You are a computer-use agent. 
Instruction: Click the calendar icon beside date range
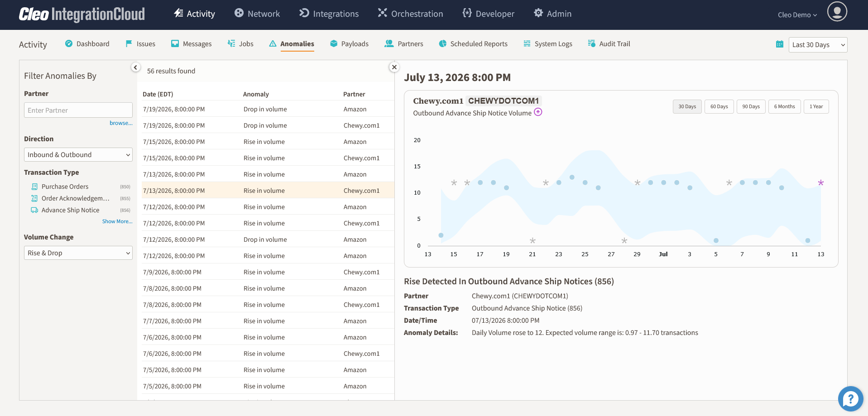780,44
